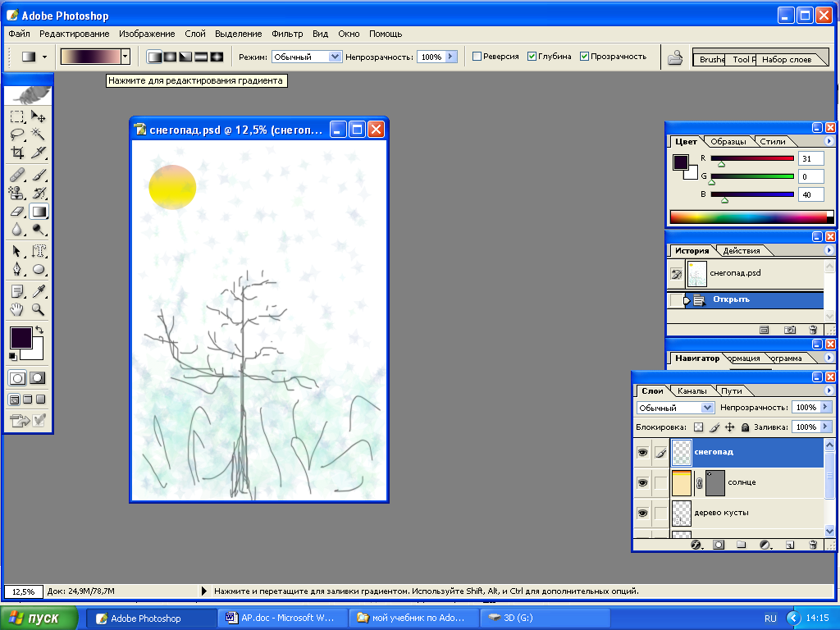The image size is (840, 630).
Task: Select the Type tool
Action: [38, 251]
